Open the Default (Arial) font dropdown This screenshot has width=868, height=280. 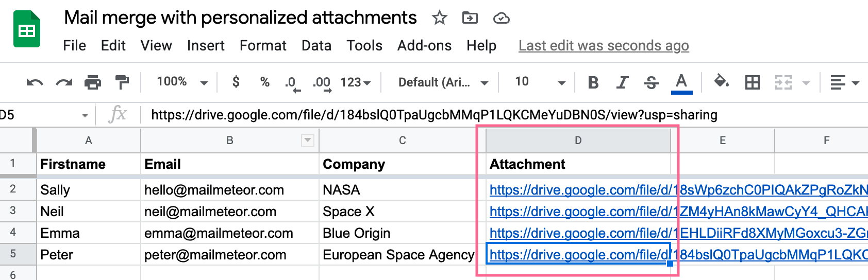tap(443, 82)
